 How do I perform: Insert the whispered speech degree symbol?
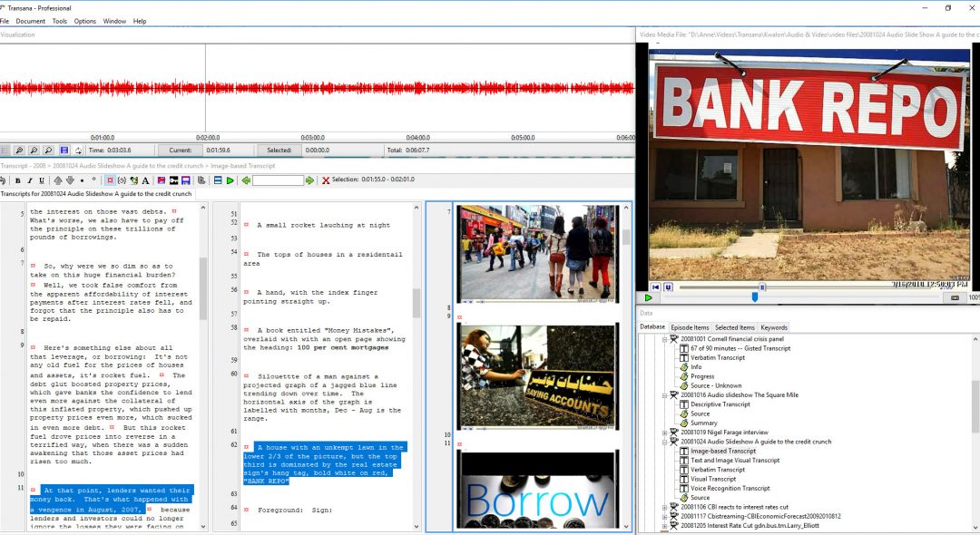click(93, 180)
